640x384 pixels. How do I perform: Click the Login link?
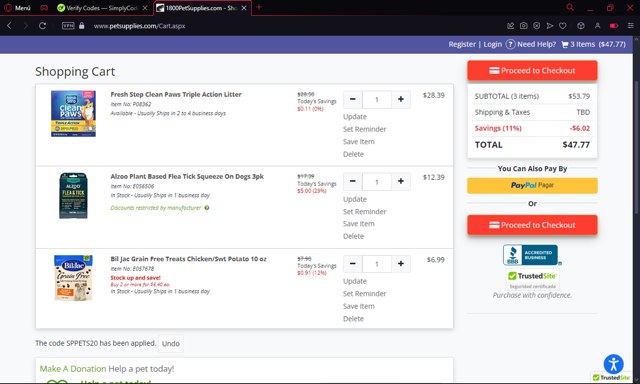coord(493,44)
